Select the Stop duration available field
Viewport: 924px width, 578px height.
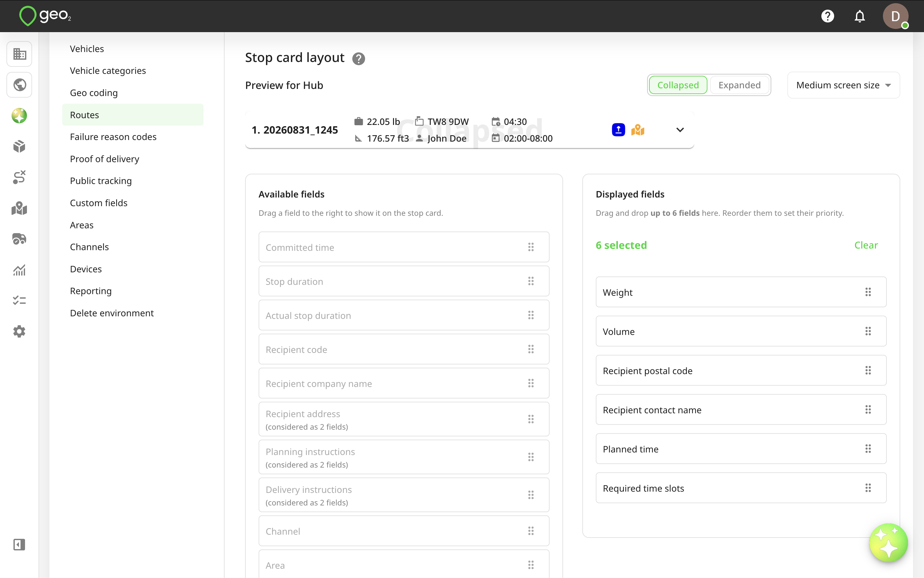(404, 281)
